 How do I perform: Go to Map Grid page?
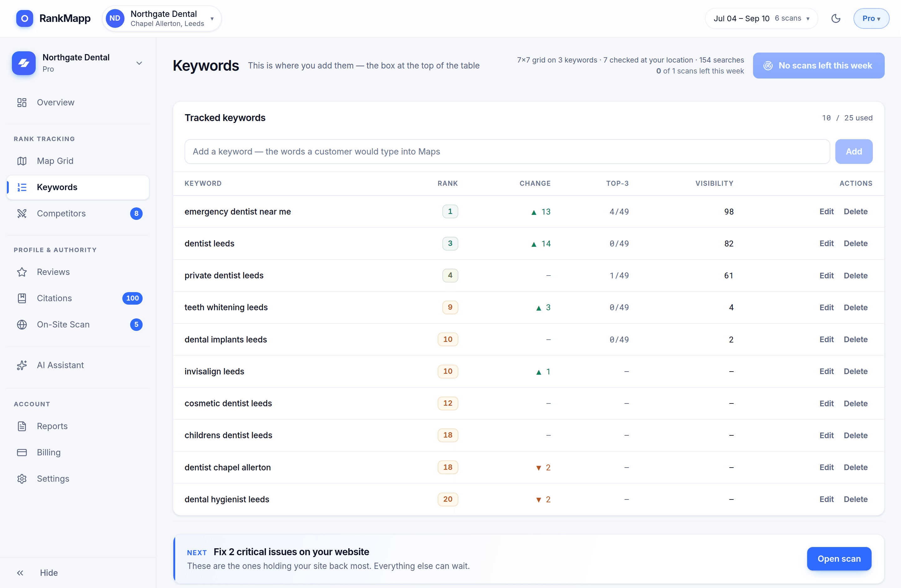click(x=78, y=161)
